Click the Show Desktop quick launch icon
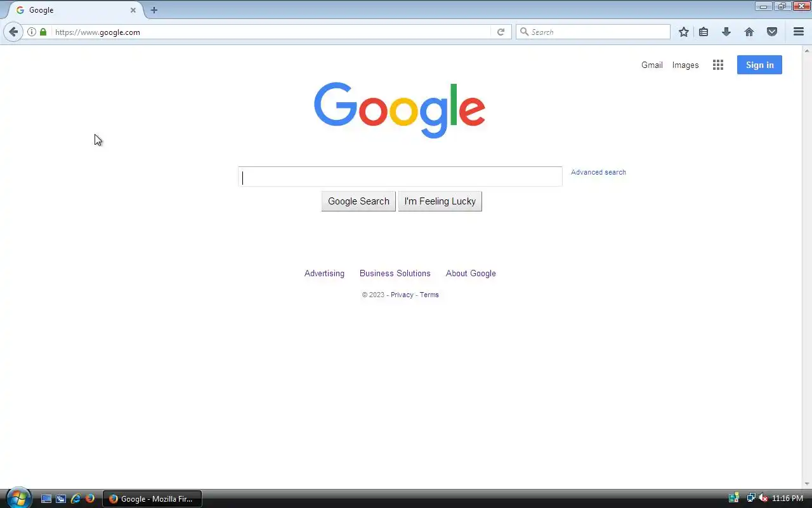This screenshot has height=508, width=812. click(46, 499)
